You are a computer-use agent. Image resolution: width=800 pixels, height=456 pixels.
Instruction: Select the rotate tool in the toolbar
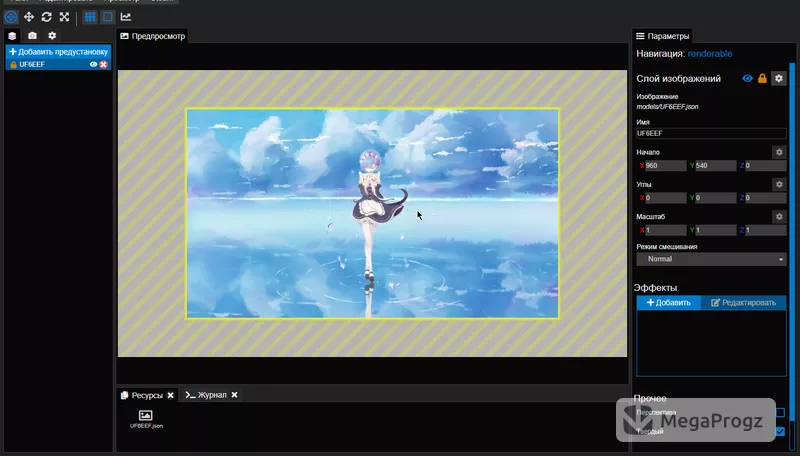coord(46,17)
